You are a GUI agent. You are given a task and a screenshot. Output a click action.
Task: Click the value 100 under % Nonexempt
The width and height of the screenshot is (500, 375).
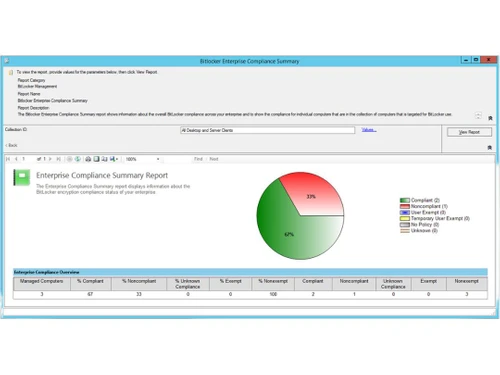coord(273,294)
